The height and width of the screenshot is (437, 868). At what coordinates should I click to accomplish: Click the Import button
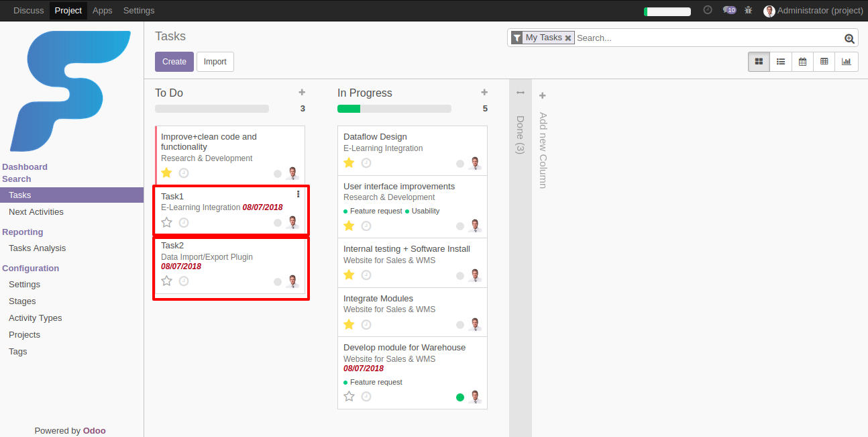pos(215,62)
